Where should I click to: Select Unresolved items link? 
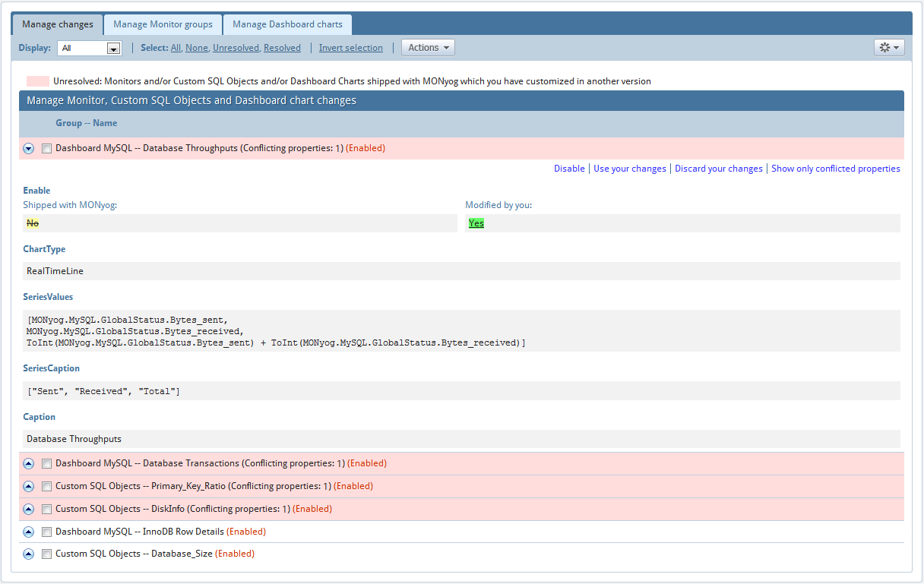tap(236, 48)
